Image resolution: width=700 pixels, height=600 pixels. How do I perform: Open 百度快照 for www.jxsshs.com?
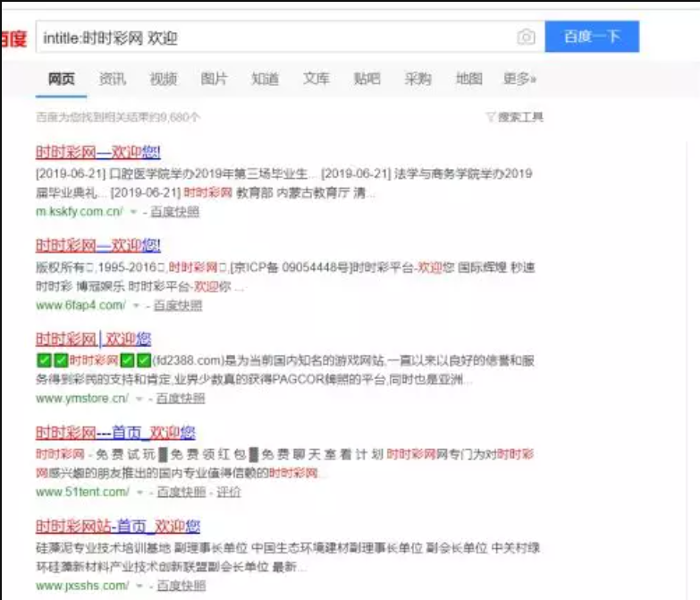pyautogui.click(x=181, y=586)
